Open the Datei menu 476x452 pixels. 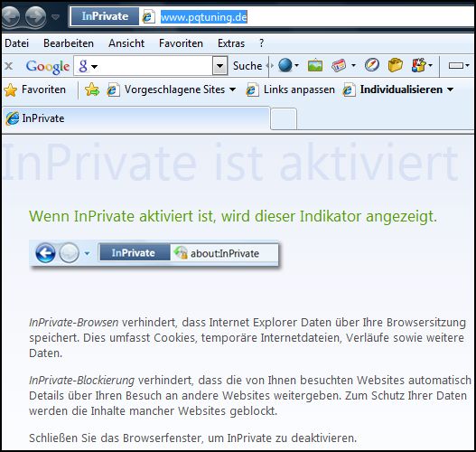[x=16, y=43]
